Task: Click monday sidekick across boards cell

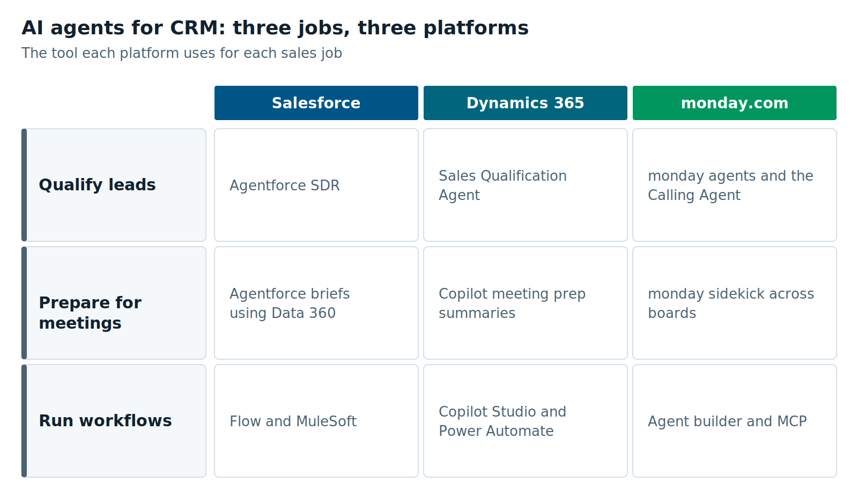Action: pos(735,303)
